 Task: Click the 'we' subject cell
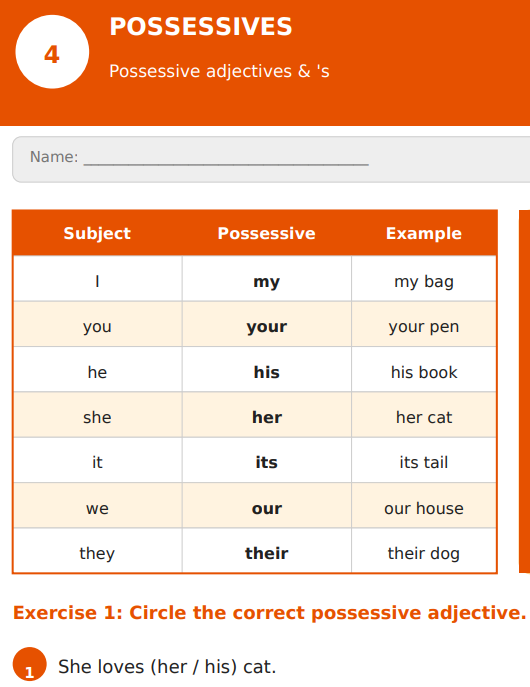point(97,506)
